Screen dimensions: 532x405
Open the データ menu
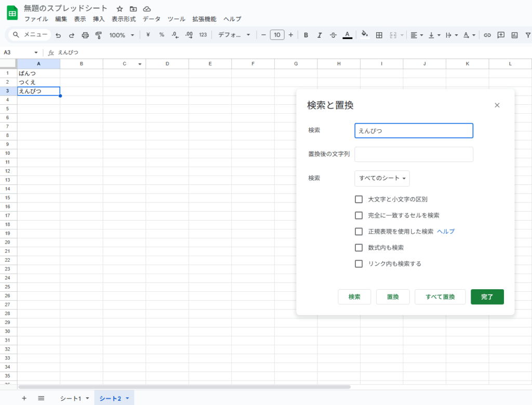click(152, 19)
